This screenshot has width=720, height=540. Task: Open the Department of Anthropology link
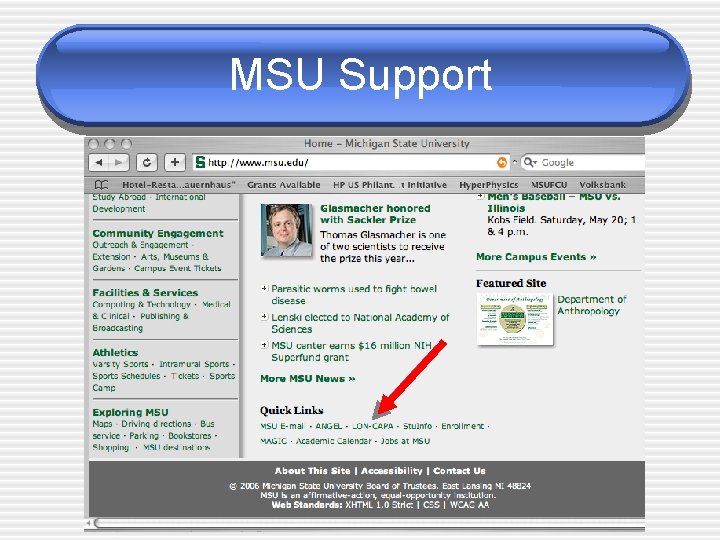(591, 305)
